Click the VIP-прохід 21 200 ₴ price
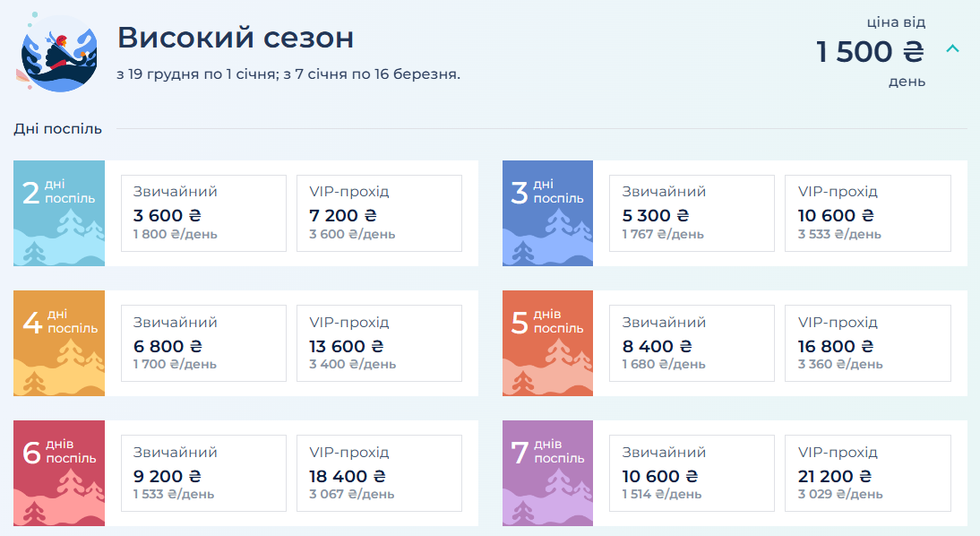The image size is (980, 536). tap(834, 476)
